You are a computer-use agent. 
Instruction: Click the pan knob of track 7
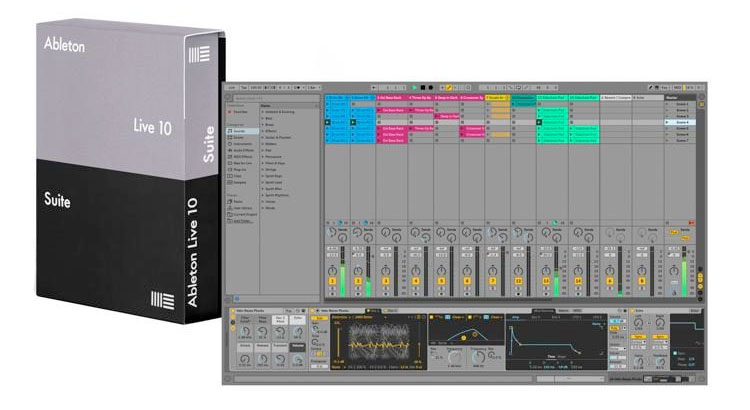tap(493, 270)
